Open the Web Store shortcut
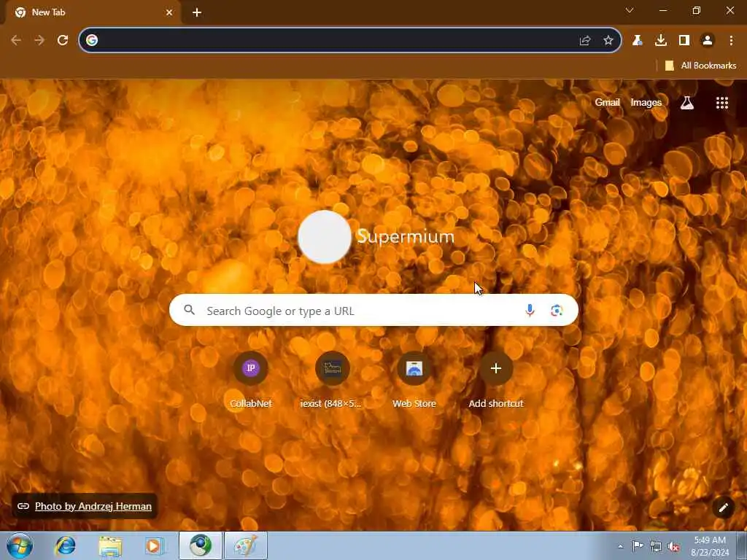 [414, 379]
